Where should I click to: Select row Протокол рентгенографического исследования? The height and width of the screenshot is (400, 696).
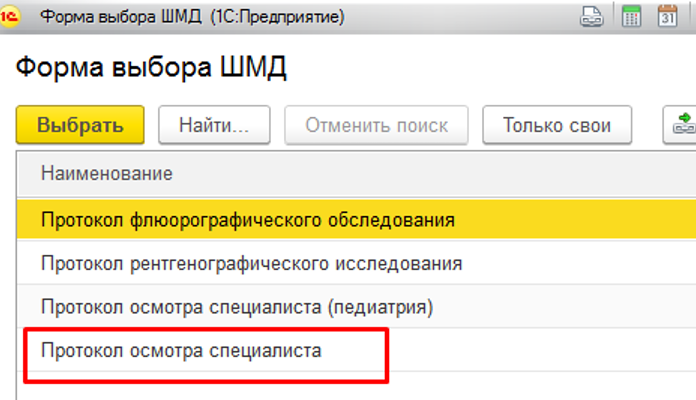point(251,264)
